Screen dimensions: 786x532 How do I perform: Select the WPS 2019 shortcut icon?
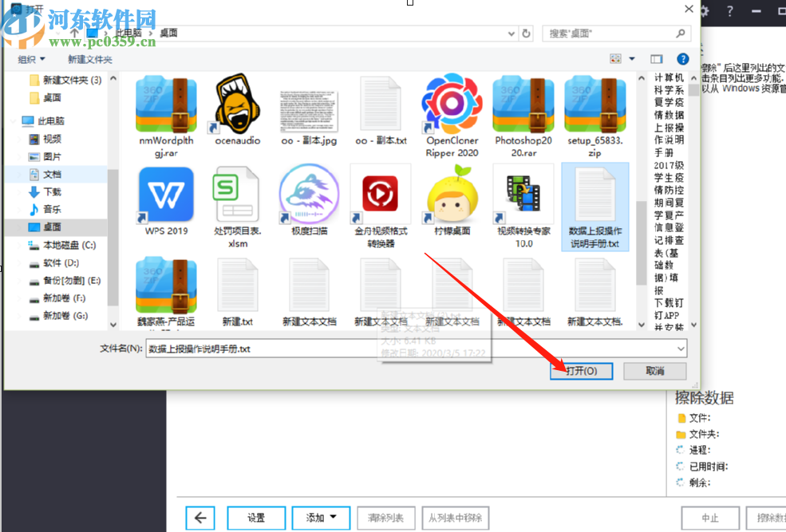[166, 201]
